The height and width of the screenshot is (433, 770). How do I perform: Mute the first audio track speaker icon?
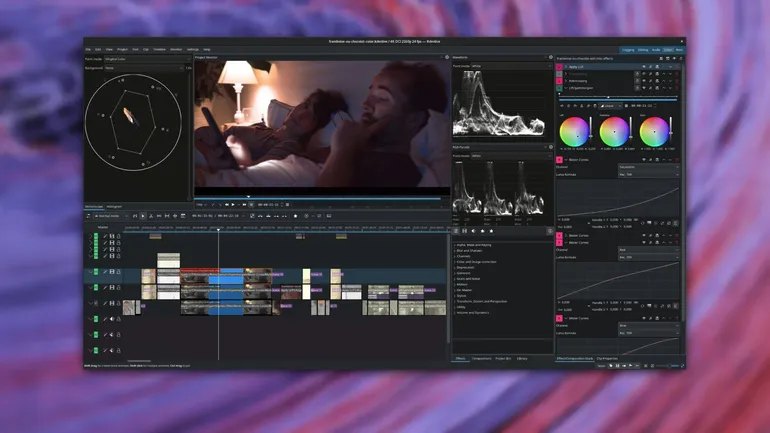coord(111,319)
